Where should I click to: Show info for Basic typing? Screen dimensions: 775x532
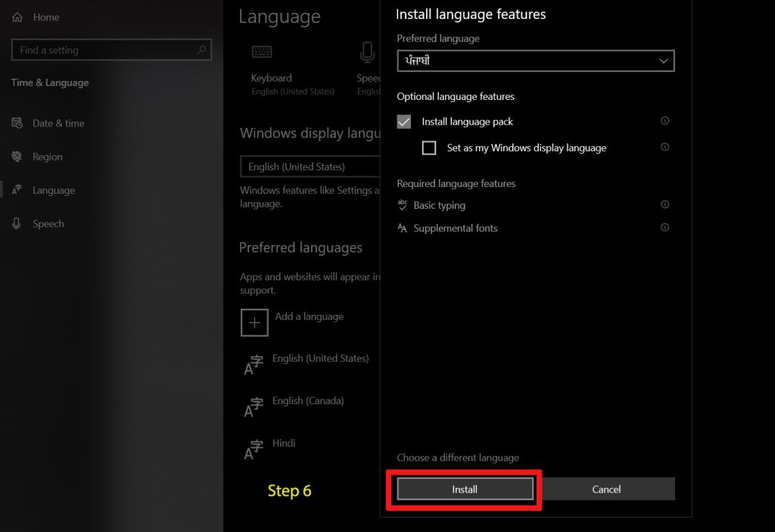665,204
